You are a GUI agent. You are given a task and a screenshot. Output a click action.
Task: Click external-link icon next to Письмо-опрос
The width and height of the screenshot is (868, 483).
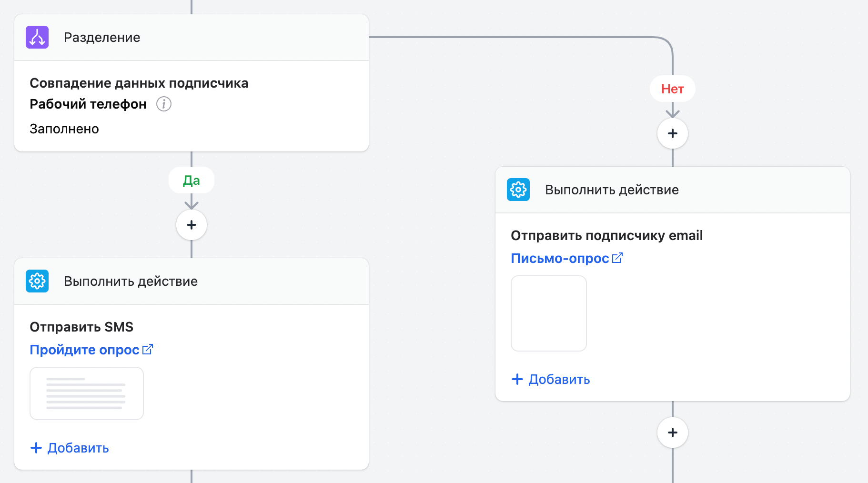[x=617, y=258]
